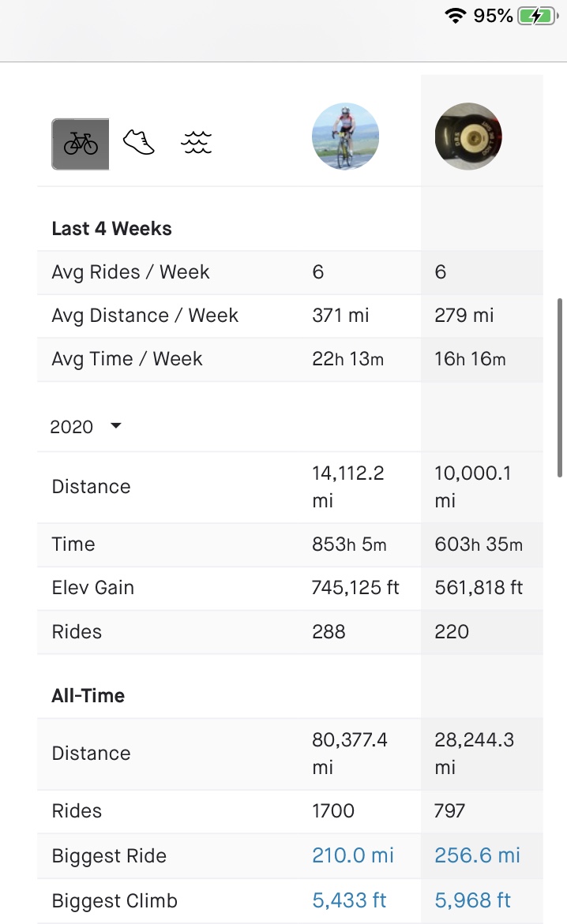This screenshot has height=924, width=567.
Task: Open the second athlete's profile avatar
Action: [468, 137]
